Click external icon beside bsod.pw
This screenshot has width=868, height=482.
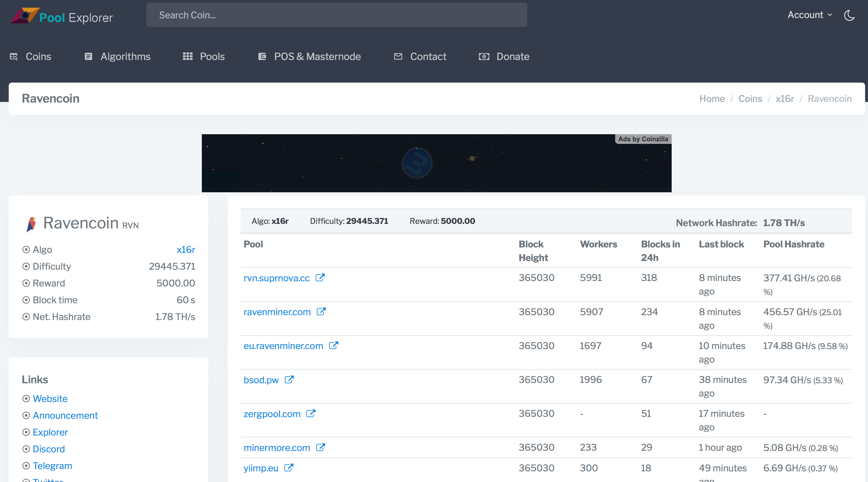pyautogui.click(x=289, y=380)
